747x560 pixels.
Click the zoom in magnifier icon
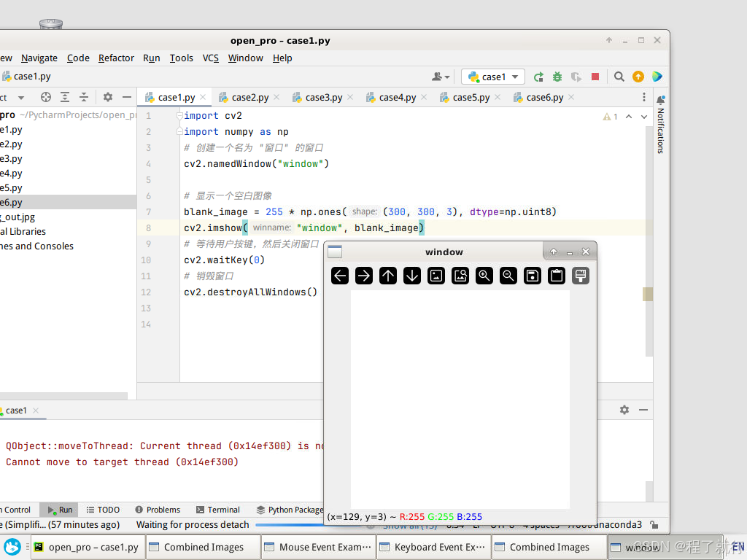[484, 276]
